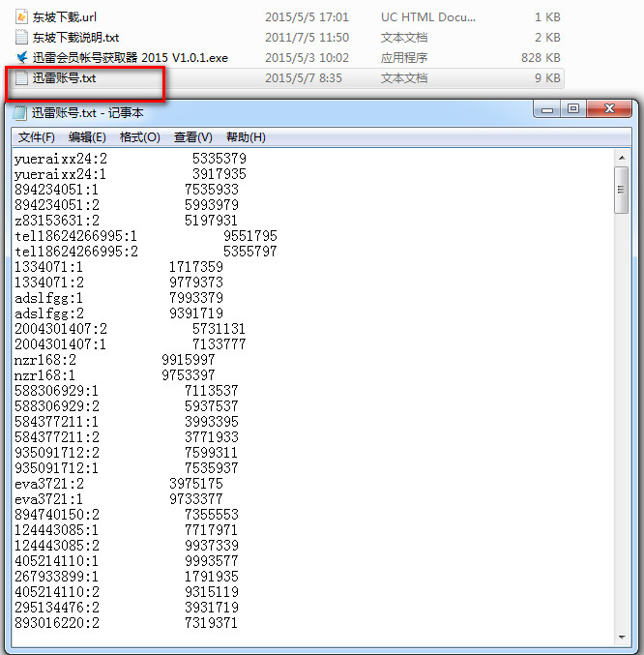Image resolution: width=644 pixels, height=655 pixels.
Task: Click the date 2015/5/7 8:35
Action: [x=304, y=78]
